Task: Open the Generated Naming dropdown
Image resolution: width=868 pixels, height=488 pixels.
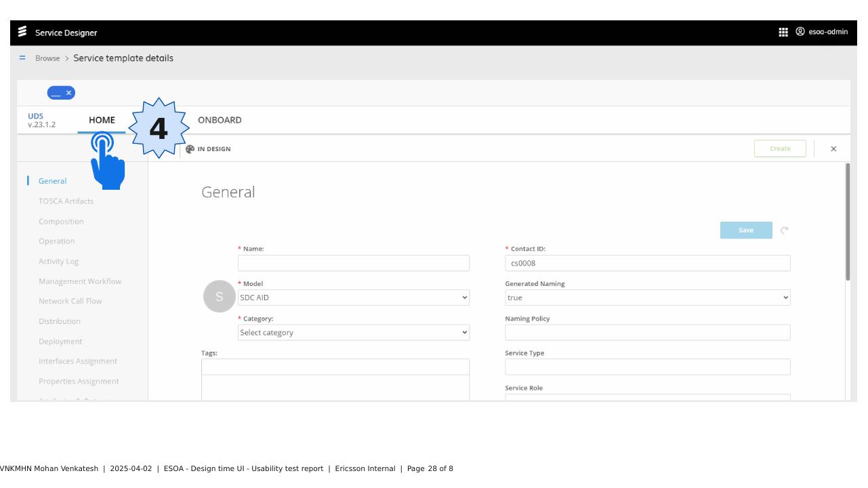Action: [x=648, y=298]
